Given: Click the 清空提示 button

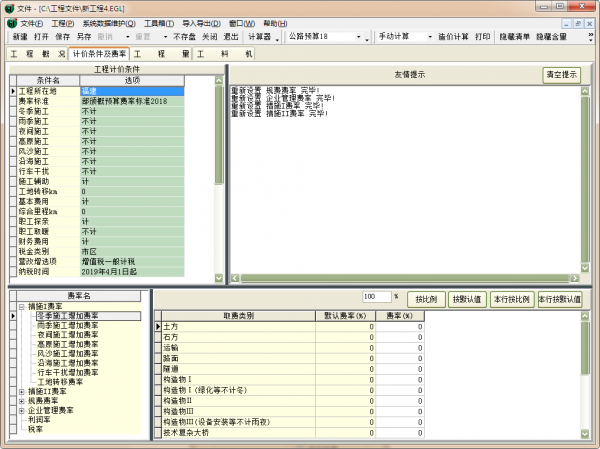Looking at the screenshot, I should [x=561, y=75].
